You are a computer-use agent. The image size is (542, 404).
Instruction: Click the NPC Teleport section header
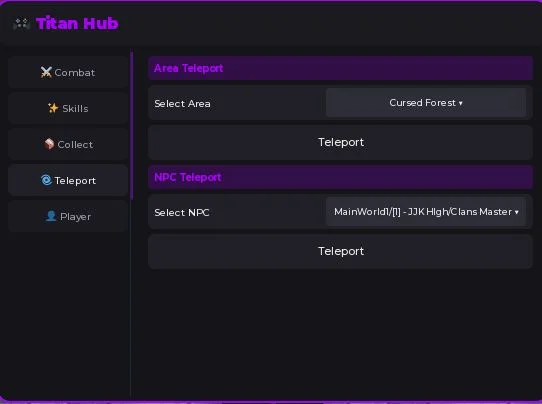pyautogui.click(x=340, y=177)
